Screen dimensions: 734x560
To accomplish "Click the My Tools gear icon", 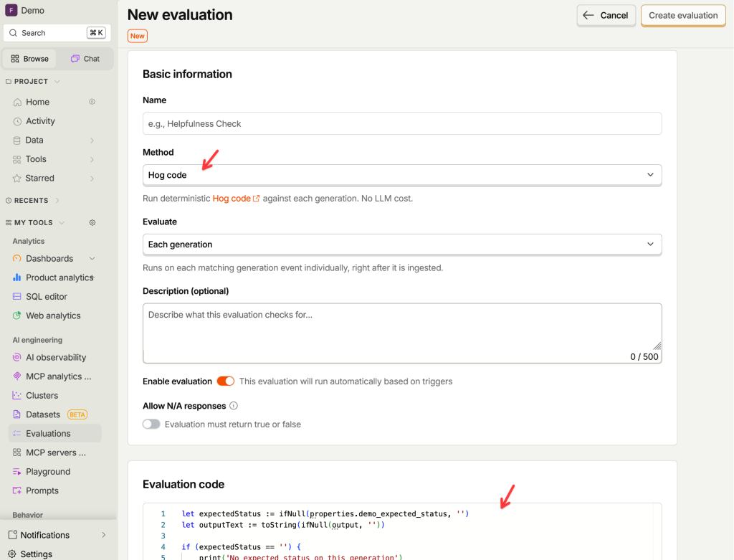I will 92,222.
